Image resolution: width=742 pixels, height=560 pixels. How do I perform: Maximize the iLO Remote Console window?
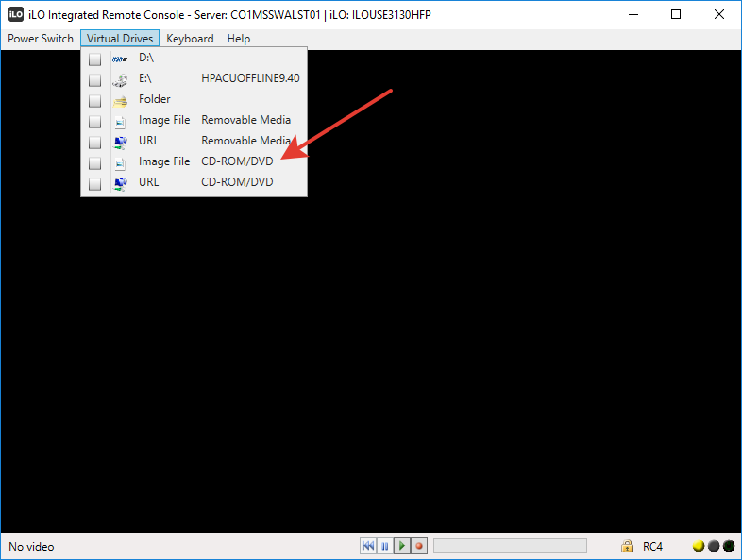(676, 15)
